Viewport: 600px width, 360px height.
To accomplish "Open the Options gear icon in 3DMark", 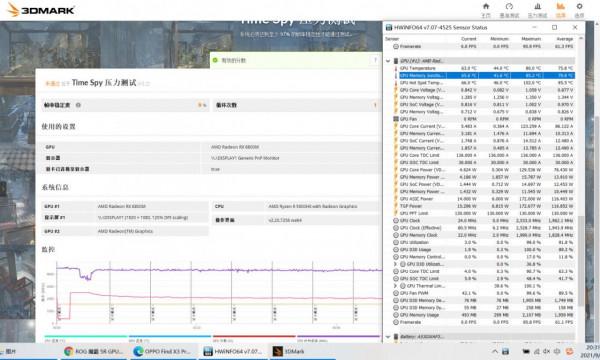I will (x=579, y=7).
